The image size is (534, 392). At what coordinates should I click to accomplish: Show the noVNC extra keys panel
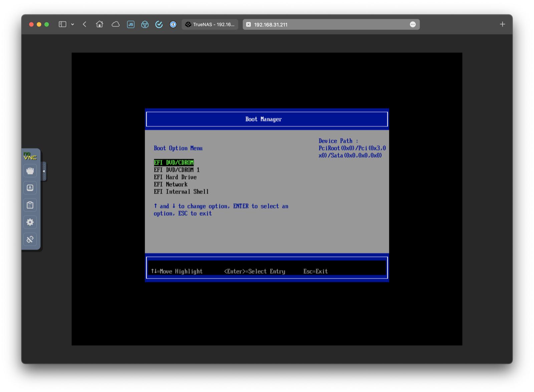tap(30, 188)
